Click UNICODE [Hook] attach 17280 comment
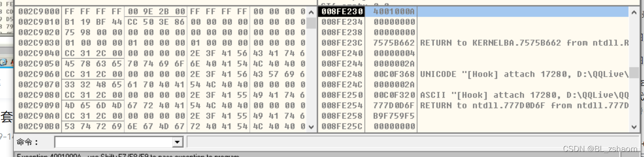644x157 pixels. pyautogui.click(x=524, y=74)
